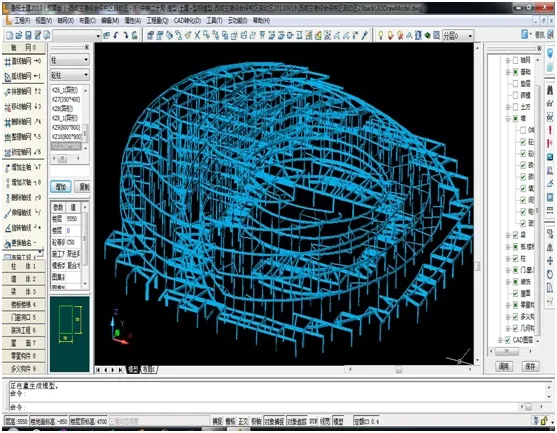Open the 分层0 layer dropdown

[x=458, y=36]
